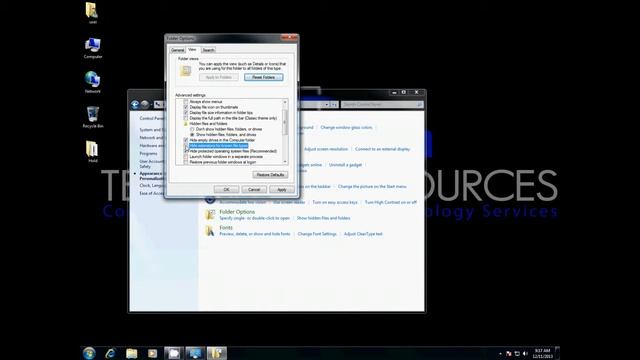Toggle Restore previous folder windows at logon

click(186, 162)
